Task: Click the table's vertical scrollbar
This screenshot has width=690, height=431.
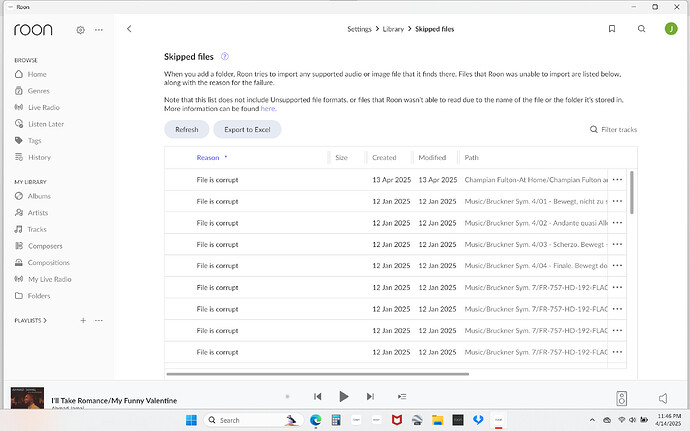Action: (632, 192)
